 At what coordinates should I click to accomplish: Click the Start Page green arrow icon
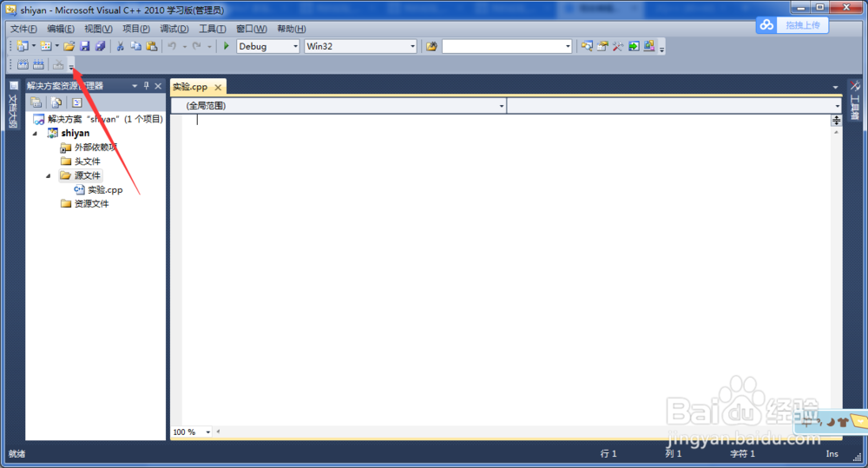point(634,47)
